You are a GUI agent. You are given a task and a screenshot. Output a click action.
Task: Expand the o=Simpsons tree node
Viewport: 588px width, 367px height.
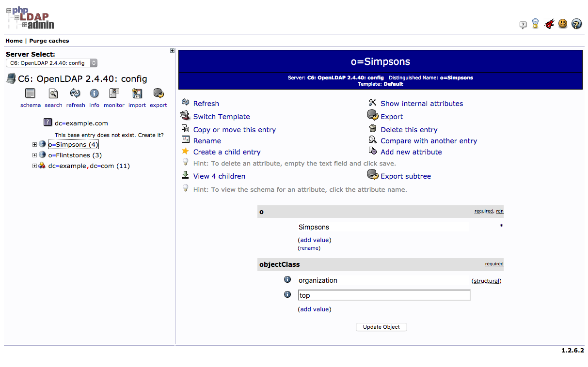tap(34, 144)
